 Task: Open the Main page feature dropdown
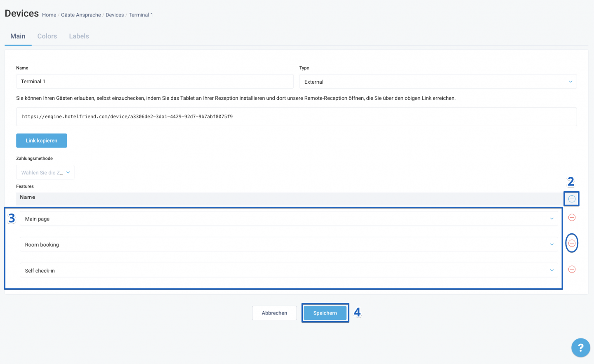pyautogui.click(x=289, y=218)
